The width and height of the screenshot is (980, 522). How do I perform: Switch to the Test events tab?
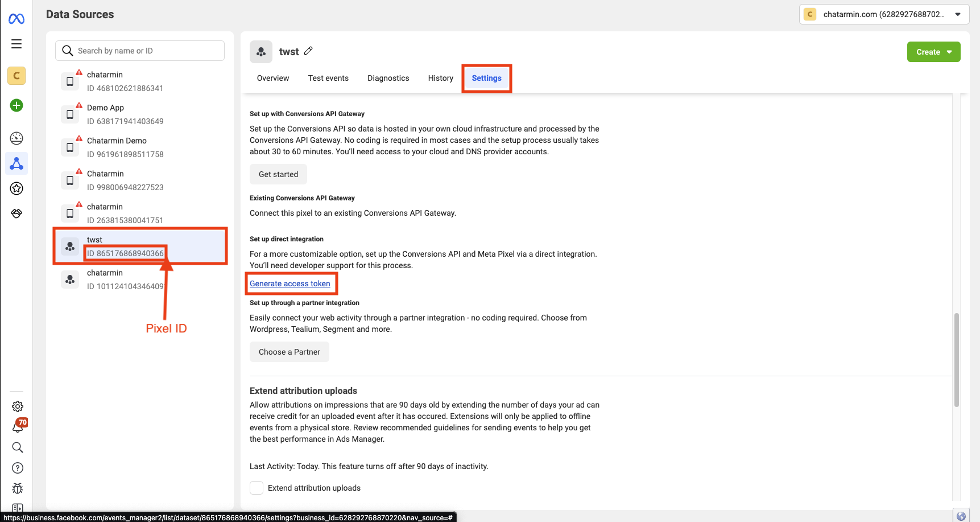coord(328,78)
